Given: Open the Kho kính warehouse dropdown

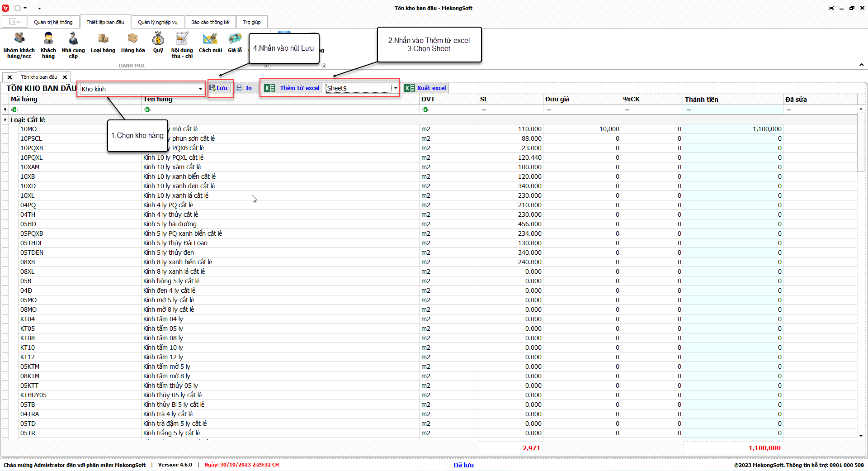Looking at the screenshot, I should point(200,89).
